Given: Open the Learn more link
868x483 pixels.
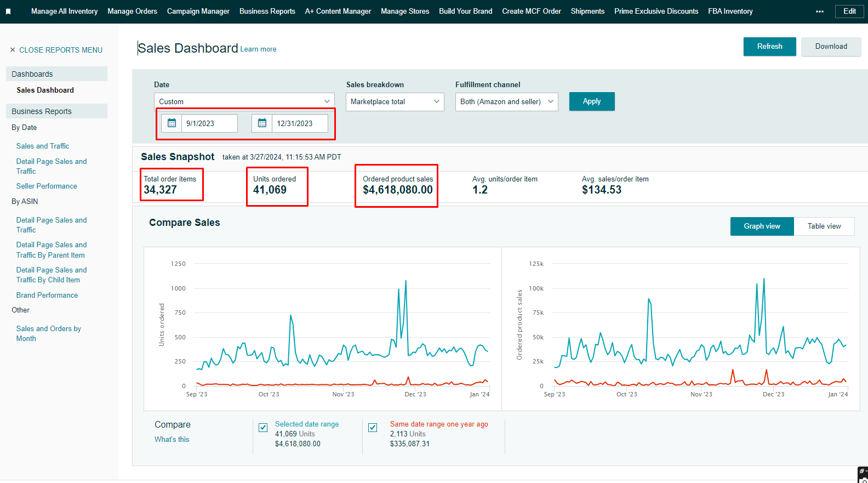Looking at the screenshot, I should [258, 49].
